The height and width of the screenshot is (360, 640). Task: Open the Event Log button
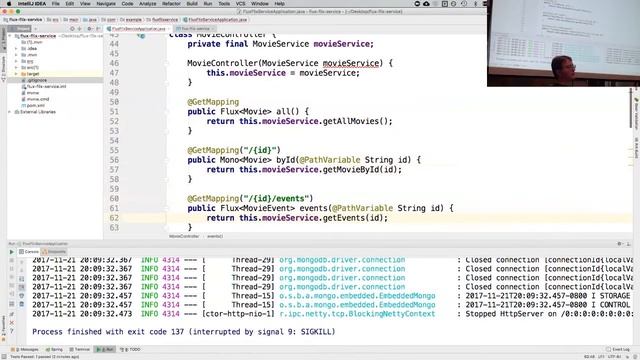click(x=619, y=349)
